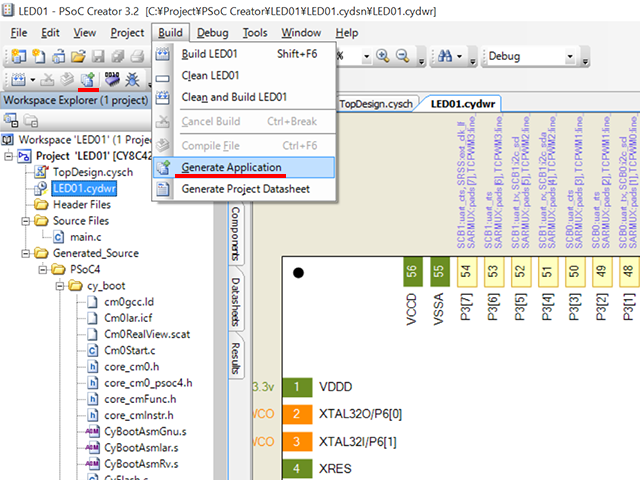Select core_cm0_psoc4.h header file
Screen dimensions: 640x480
point(148,383)
